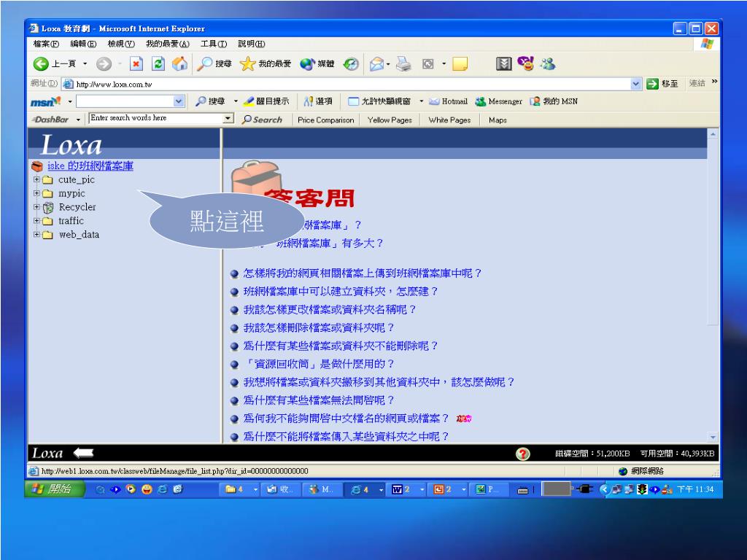The height and width of the screenshot is (560, 747).
Task: Open the address bar URL dropdown
Action: click(635, 84)
